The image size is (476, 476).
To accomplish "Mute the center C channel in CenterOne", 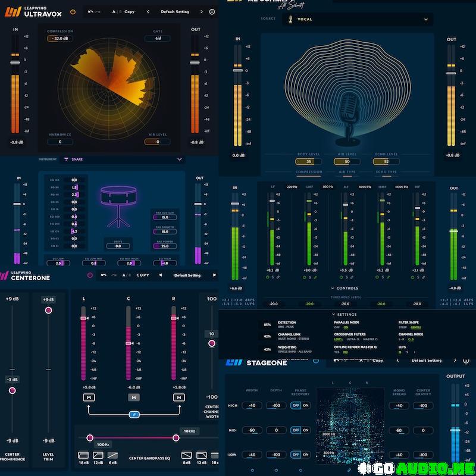I will point(134,397).
